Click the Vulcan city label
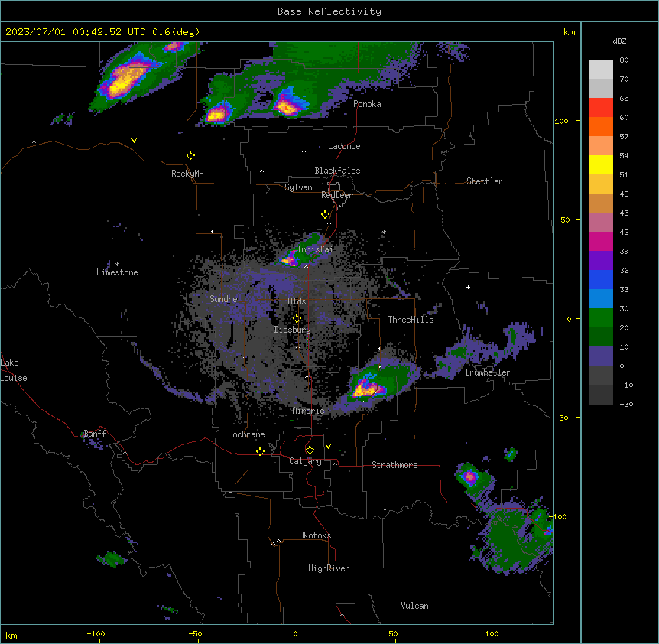 pos(414,606)
